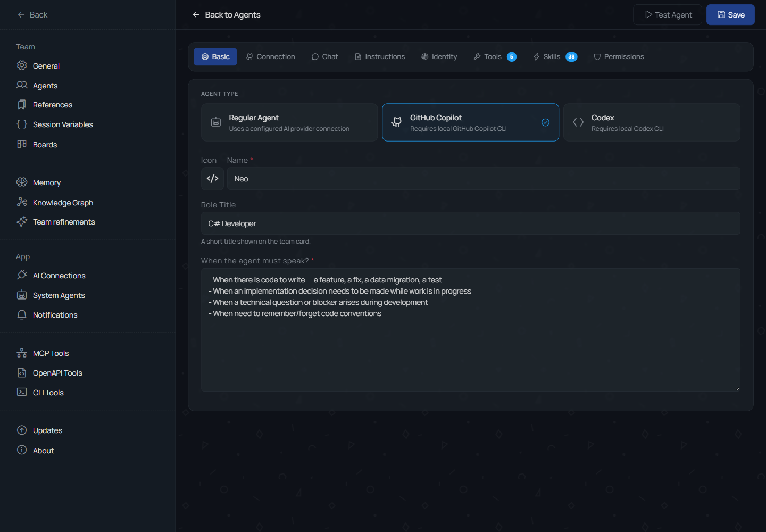Open the Chat tab
Screen dimensions: 766x532
click(x=324, y=57)
